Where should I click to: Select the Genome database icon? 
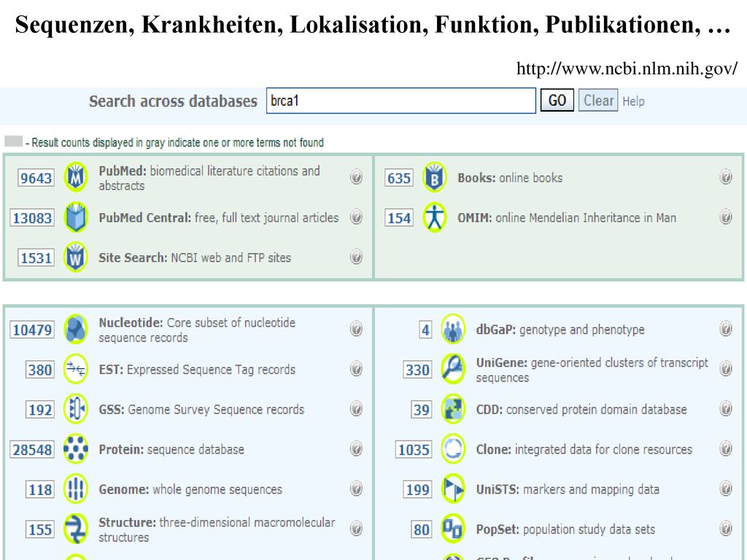(x=76, y=489)
